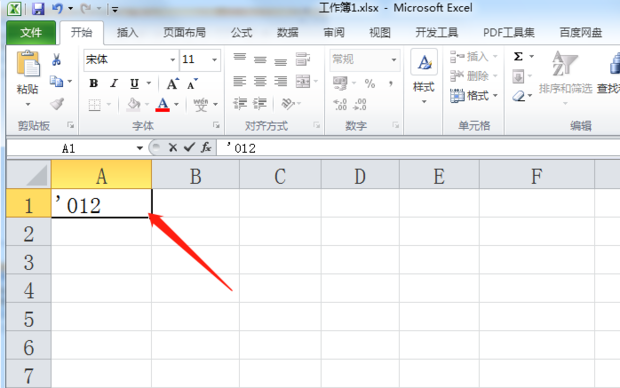Apply percent style
620x388 pixels.
point(370,83)
